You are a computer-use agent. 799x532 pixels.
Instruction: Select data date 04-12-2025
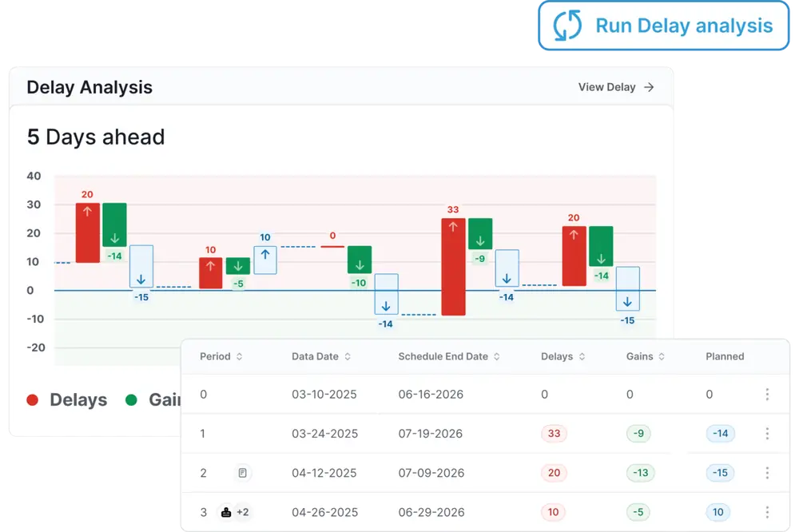click(x=324, y=473)
